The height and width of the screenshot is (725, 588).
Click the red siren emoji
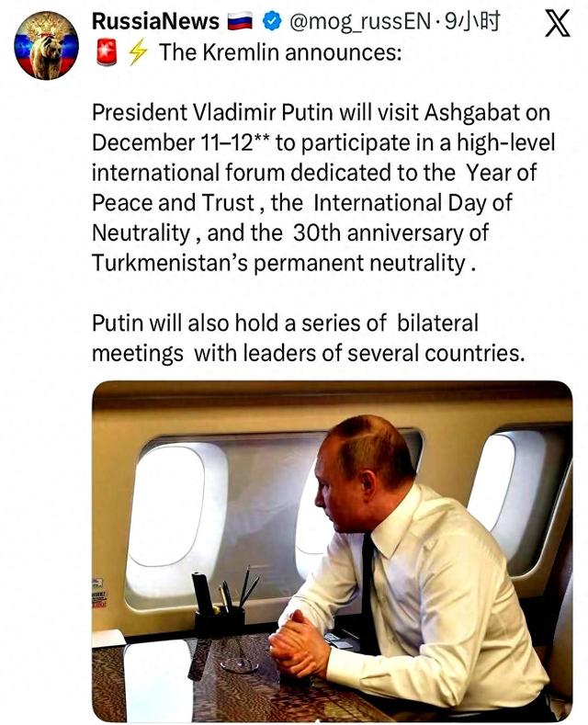click(x=107, y=53)
